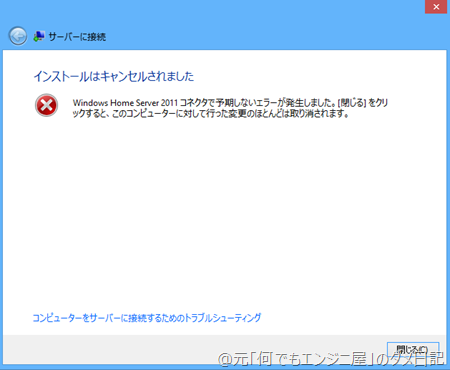The height and width of the screenshot is (370, 450).
Task: Click the title text サーバーに接続
Action: 77,36
